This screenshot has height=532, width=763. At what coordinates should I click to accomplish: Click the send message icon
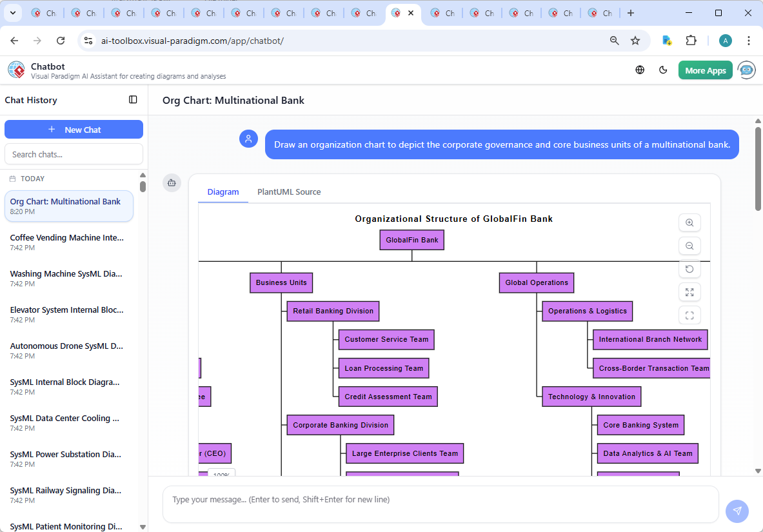tap(737, 511)
